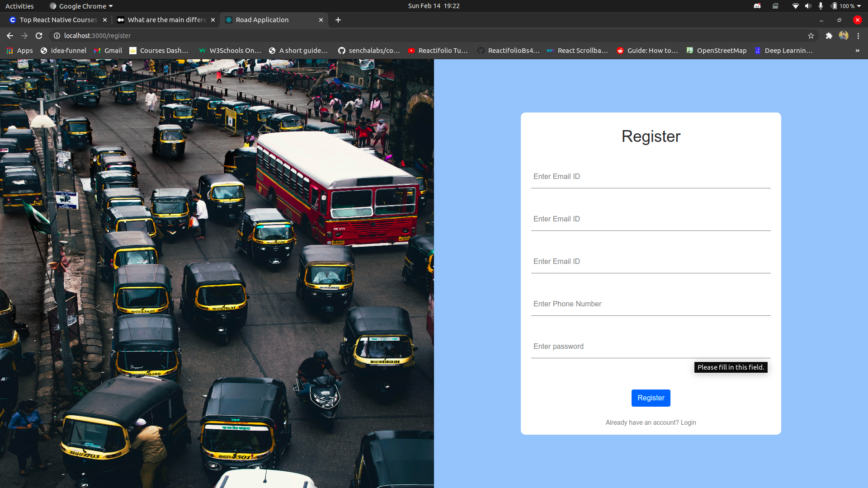Open Chrome three-dot menu
Image resolution: width=868 pixels, height=488 pixels.
click(x=859, y=36)
